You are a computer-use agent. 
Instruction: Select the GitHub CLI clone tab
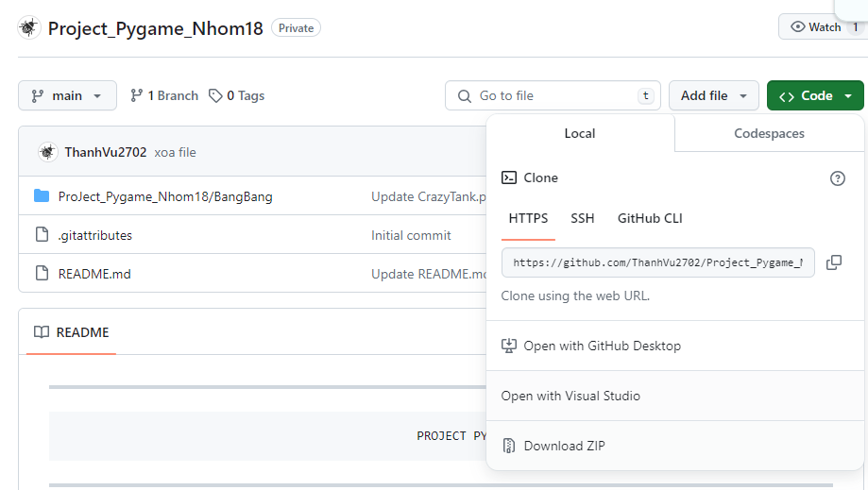(650, 218)
